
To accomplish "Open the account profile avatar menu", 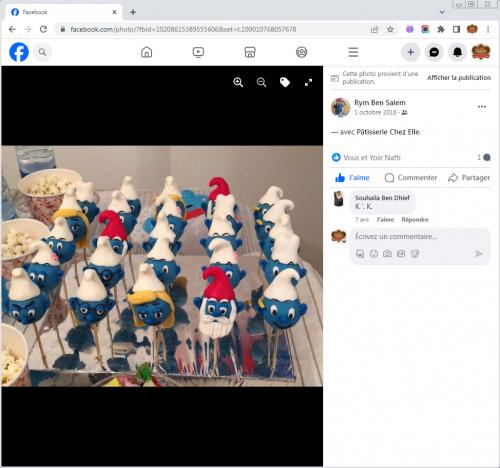I will tap(481, 52).
